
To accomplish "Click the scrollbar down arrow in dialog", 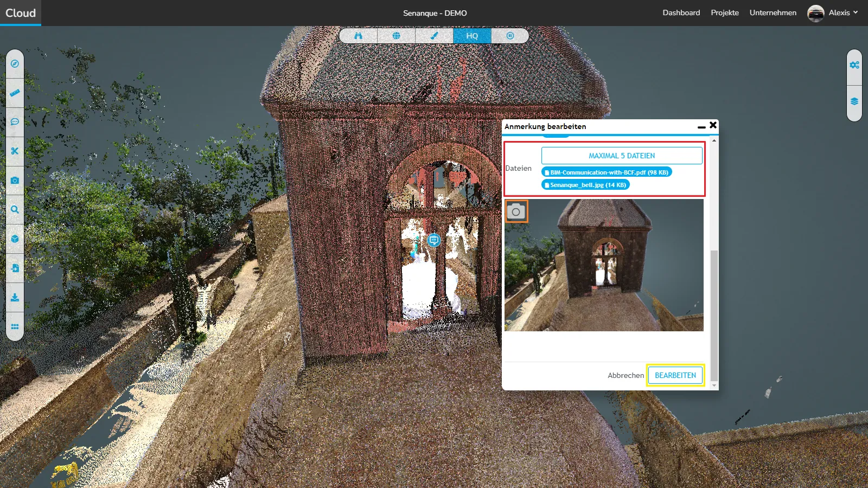I will tap(714, 386).
